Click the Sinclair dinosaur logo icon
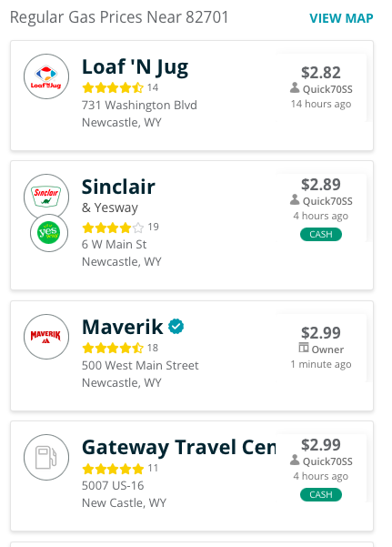392x547 pixels. click(46, 197)
